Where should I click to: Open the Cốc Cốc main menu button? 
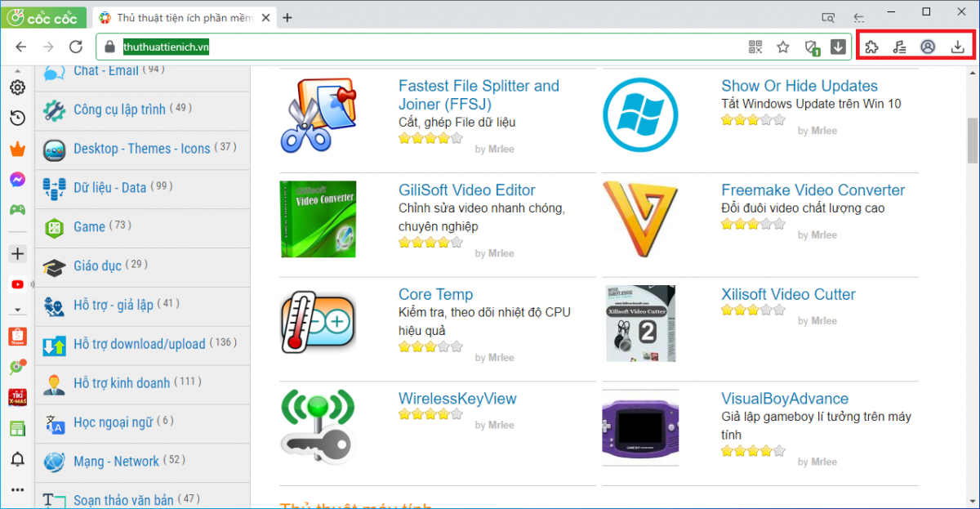pyautogui.click(x=43, y=17)
